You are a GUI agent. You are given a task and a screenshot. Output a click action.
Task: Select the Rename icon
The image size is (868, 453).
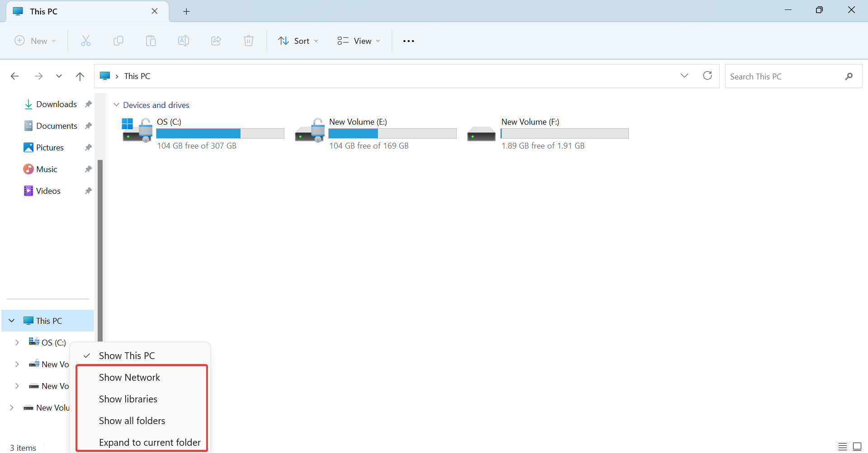click(x=184, y=41)
